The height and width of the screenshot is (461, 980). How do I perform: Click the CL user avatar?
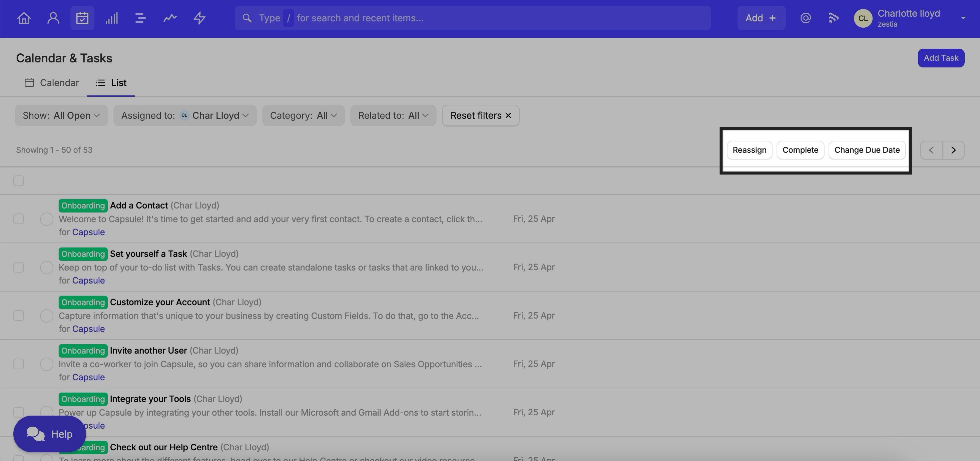pos(863,18)
